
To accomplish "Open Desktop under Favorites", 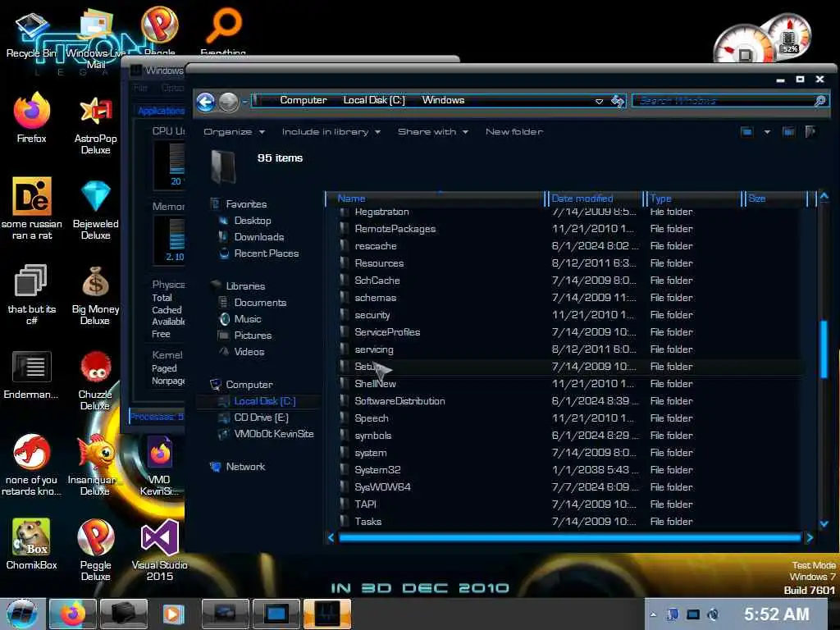I will [x=253, y=221].
